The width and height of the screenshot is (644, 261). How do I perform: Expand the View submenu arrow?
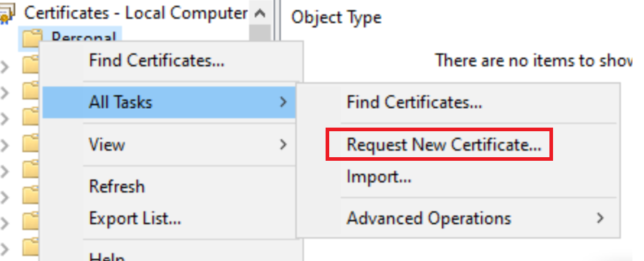[283, 144]
